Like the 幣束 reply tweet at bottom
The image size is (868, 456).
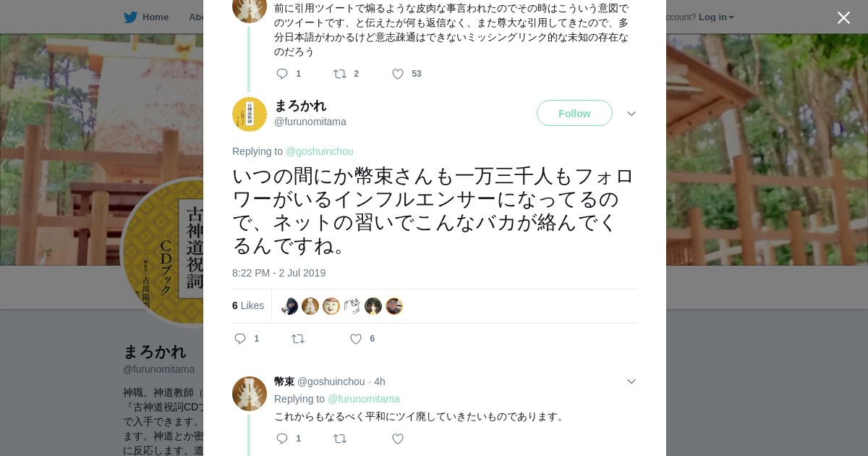(398, 439)
